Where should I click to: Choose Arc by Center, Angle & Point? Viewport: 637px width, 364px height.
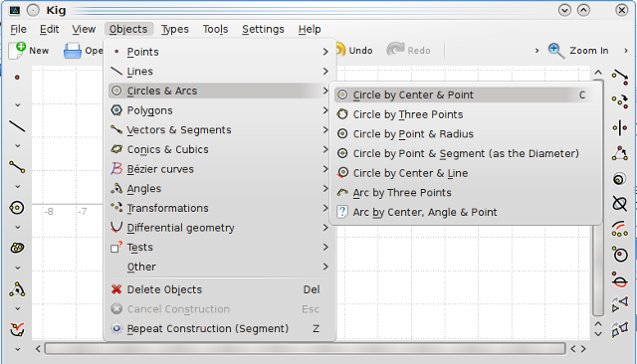pyautogui.click(x=466, y=212)
